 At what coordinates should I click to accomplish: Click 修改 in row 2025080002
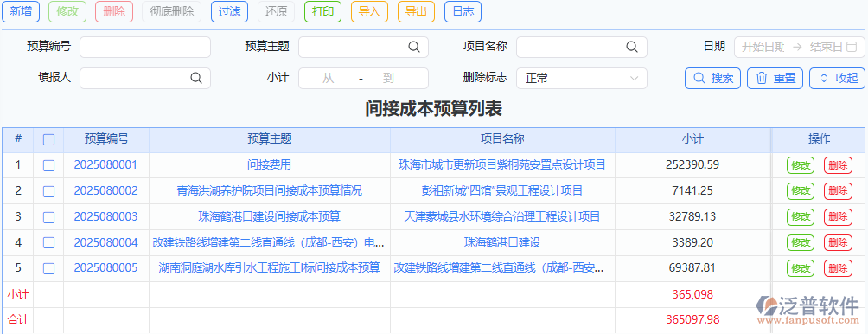[x=801, y=191]
